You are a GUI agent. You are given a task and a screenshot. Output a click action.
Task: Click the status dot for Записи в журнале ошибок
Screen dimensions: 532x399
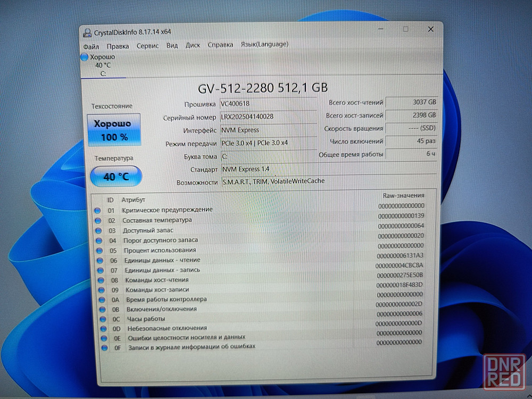104,348
